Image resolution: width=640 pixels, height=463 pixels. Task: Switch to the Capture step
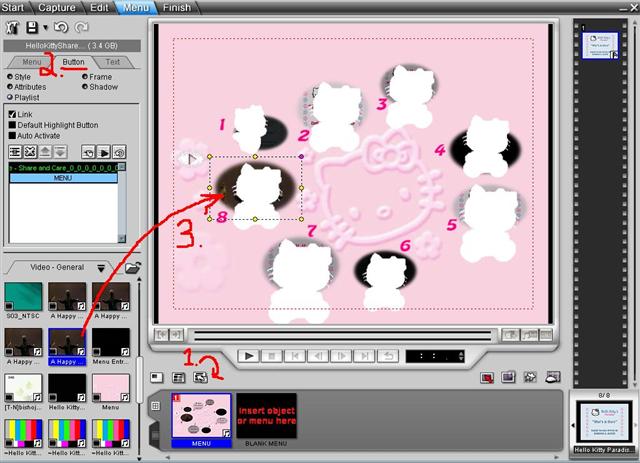click(56, 7)
